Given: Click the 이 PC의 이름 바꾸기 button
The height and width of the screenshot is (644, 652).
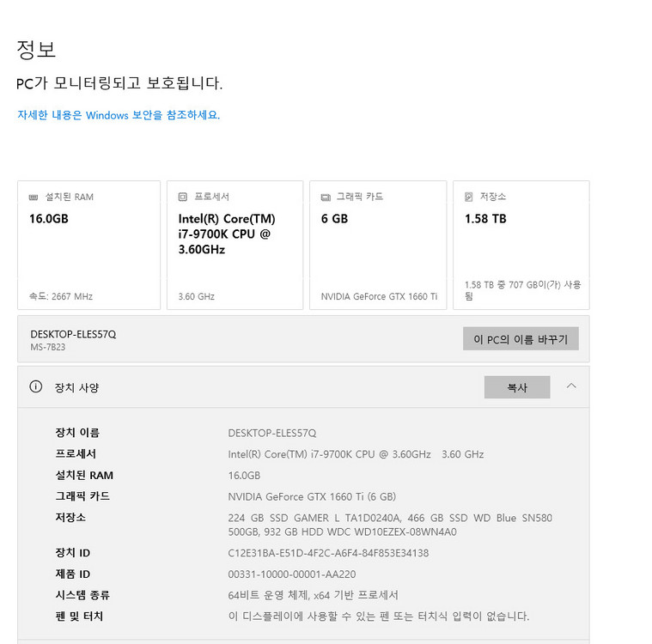Looking at the screenshot, I should click(521, 339).
